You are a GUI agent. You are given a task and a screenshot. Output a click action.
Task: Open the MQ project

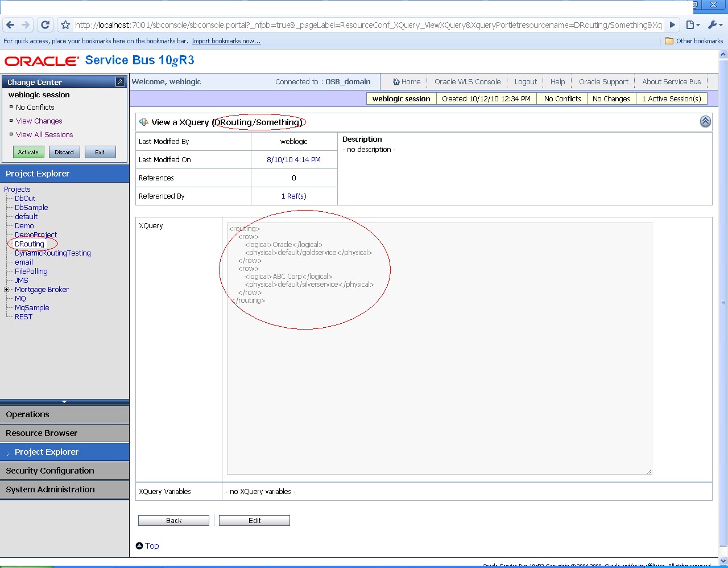(x=20, y=299)
